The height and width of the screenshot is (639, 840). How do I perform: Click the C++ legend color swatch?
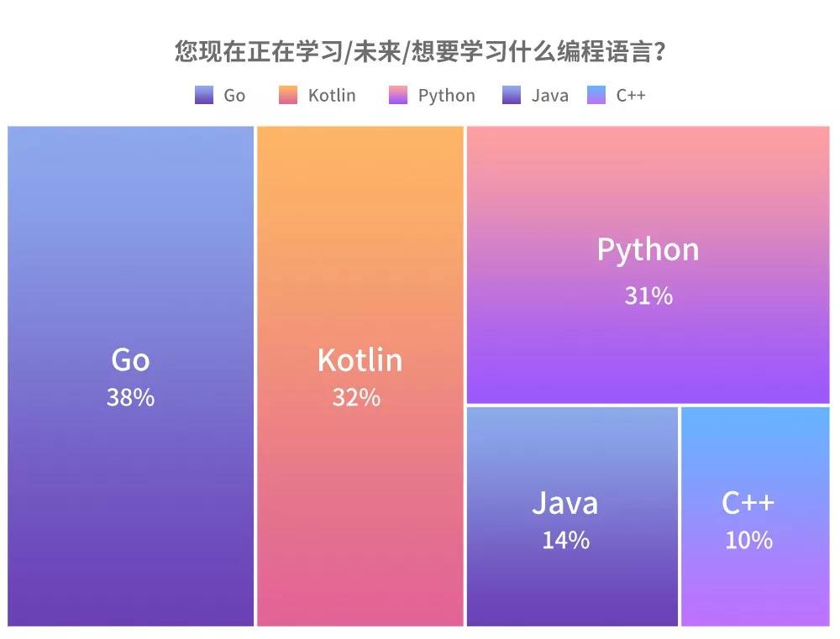point(596,96)
